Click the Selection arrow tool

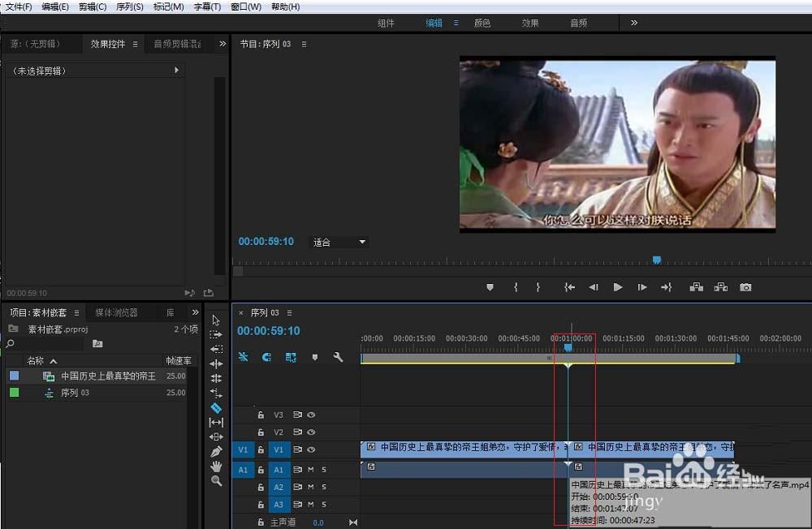pyautogui.click(x=216, y=320)
